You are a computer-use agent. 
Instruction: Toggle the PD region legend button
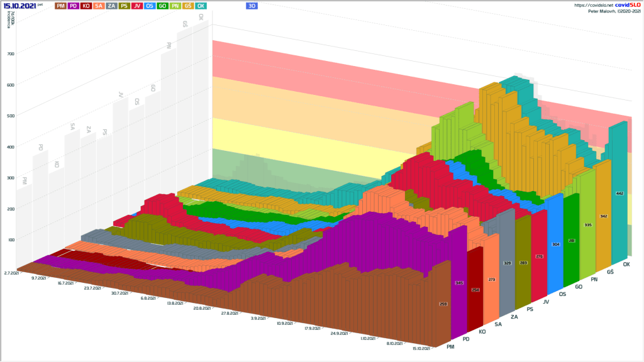tap(73, 6)
